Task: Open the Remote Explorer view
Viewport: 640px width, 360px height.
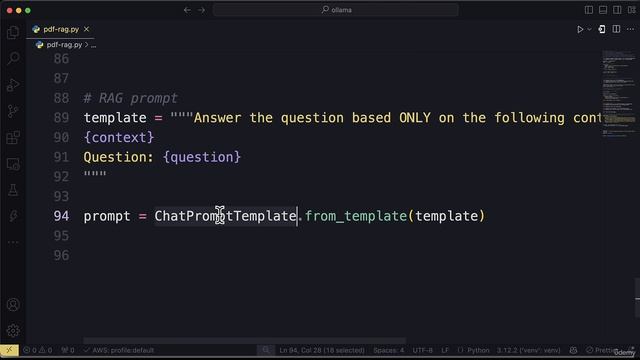Action: click(x=13, y=164)
